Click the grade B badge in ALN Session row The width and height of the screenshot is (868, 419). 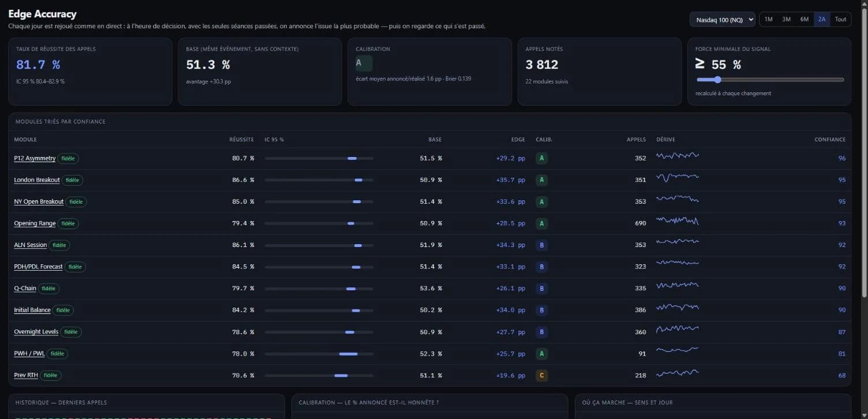pos(541,245)
